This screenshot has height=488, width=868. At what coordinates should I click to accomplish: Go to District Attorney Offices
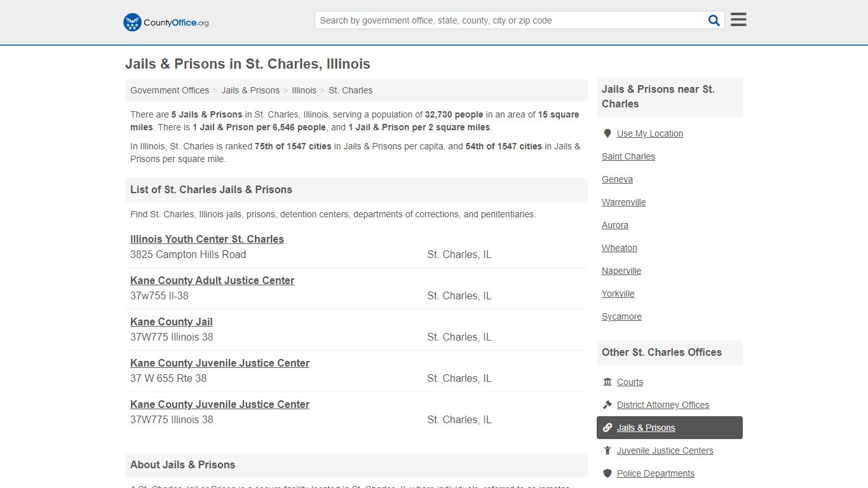coord(663,405)
